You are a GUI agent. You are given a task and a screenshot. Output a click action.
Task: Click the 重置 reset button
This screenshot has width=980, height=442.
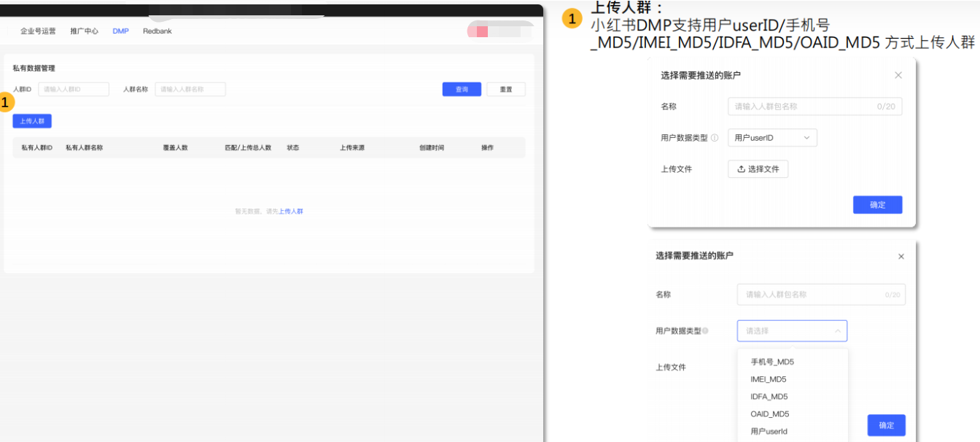(x=505, y=89)
